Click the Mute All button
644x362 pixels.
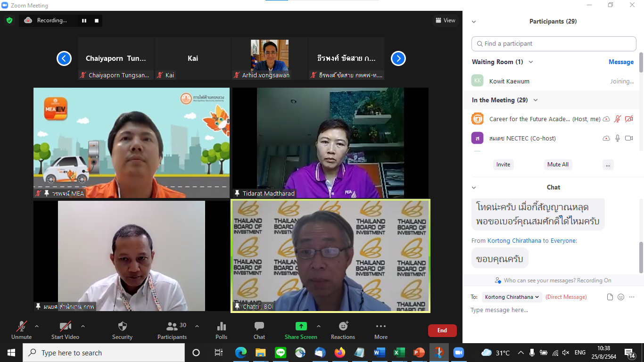pos(558,165)
